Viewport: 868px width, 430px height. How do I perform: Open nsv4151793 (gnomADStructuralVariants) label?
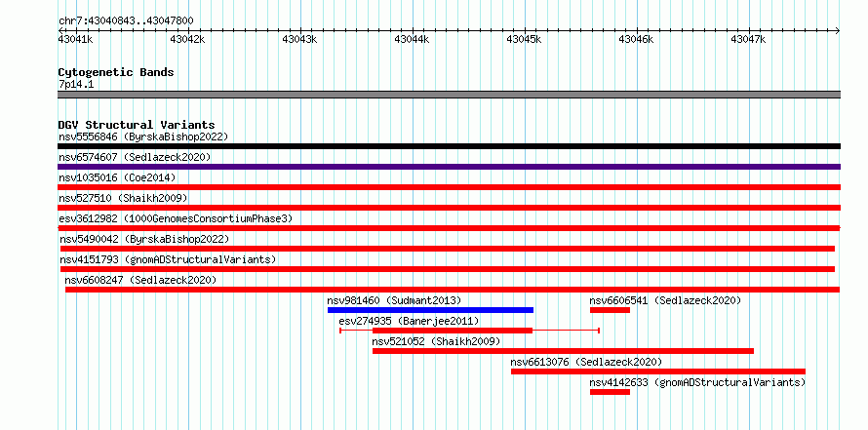[168, 259]
